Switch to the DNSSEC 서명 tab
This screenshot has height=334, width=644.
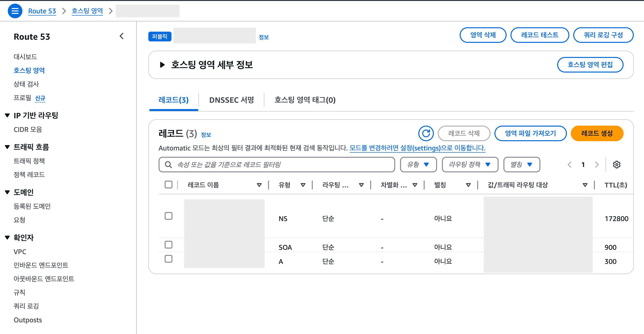click(231, 100)
